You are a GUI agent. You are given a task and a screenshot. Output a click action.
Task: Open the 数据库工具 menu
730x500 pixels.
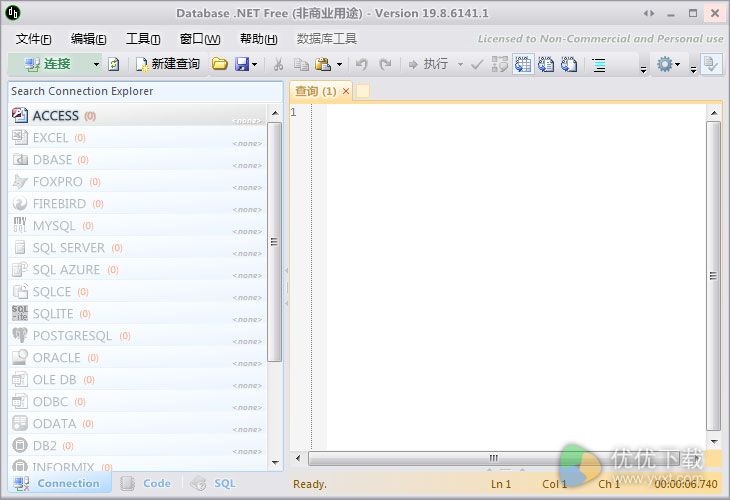click(x=327, y=39)
